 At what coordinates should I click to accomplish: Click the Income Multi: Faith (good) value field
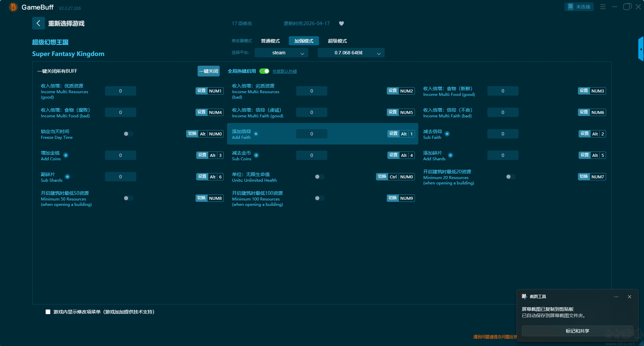[x=312, y=112]
